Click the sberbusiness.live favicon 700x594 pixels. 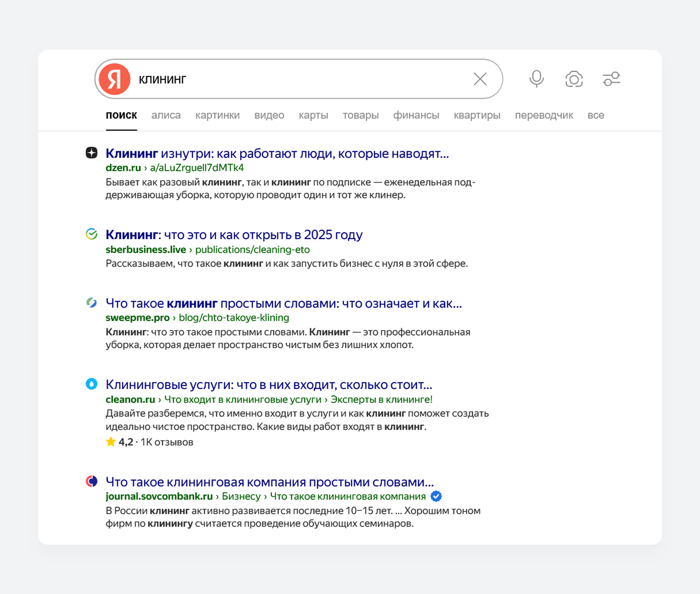point(91,234)
